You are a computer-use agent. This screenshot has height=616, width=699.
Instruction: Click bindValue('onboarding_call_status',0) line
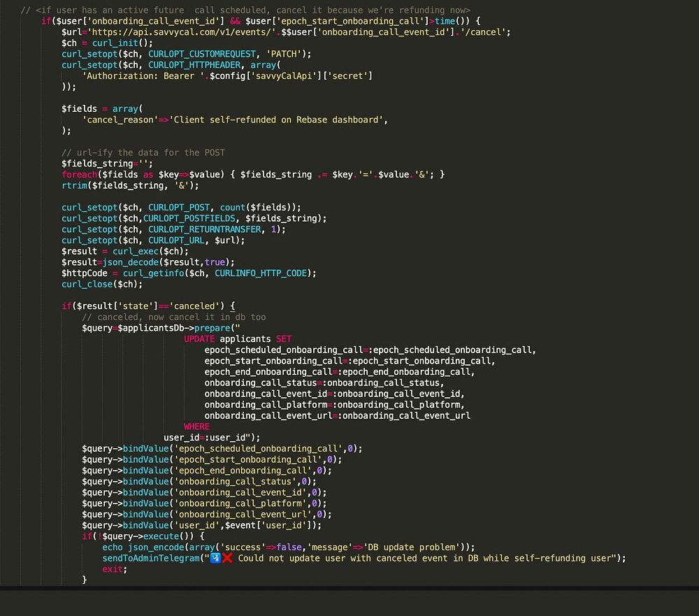pos(199,481)
